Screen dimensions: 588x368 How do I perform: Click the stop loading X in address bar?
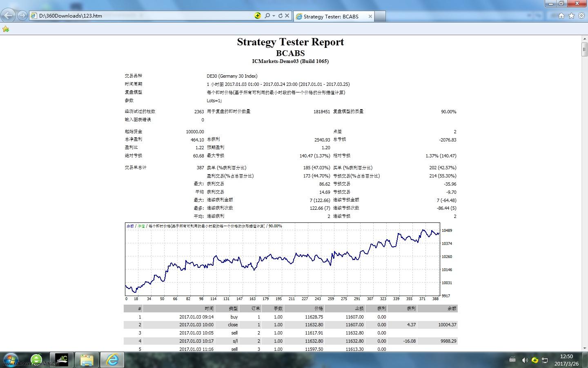287,16
